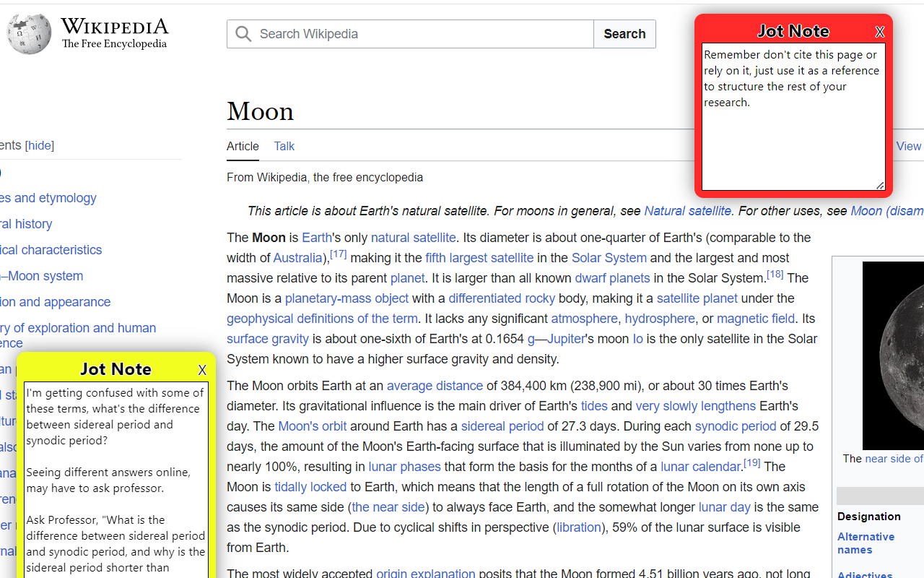
Task: Click the Moon photo in the infobox
Action: (895, 354)
